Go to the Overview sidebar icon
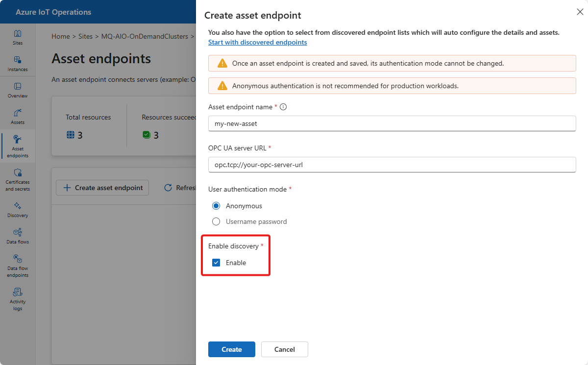This screenshot has width=588, height=365. tap(18, 86)
